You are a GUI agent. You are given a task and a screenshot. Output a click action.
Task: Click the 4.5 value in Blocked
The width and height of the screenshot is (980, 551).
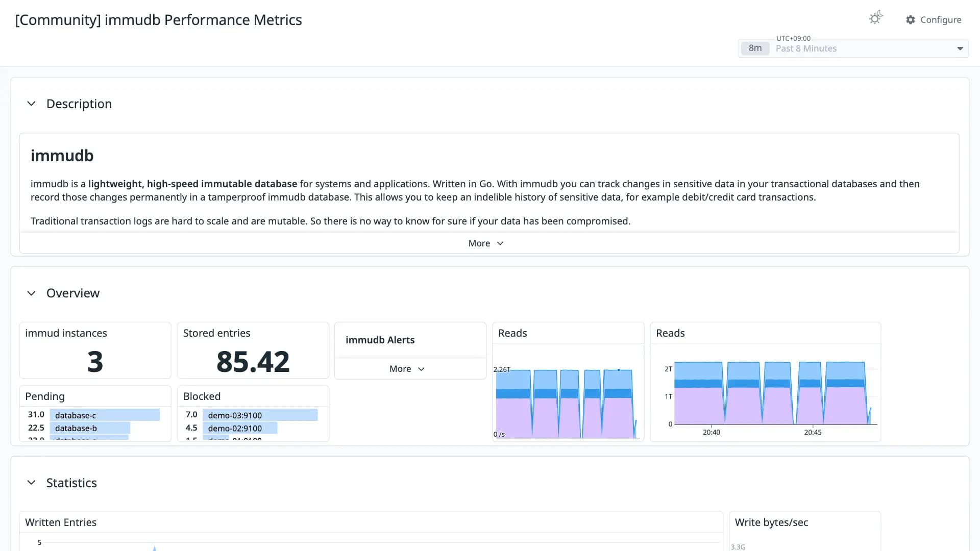(x=191, y=428)
